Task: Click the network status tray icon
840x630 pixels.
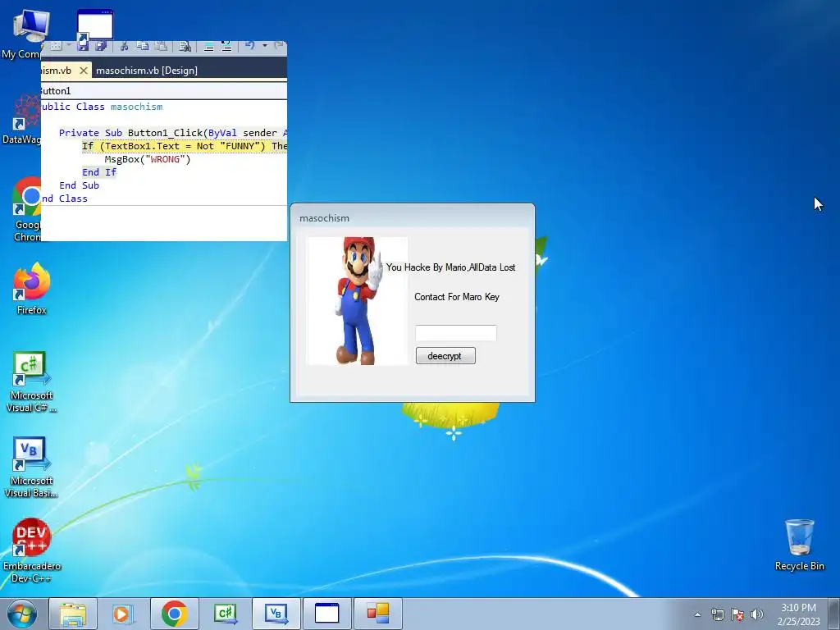Action: pyautogui.click(x=717, y=614)
